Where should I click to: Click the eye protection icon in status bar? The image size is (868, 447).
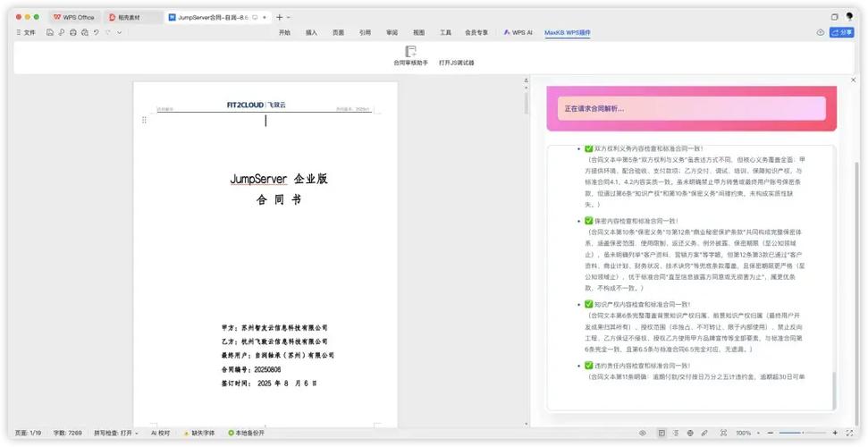click(643, 434)
